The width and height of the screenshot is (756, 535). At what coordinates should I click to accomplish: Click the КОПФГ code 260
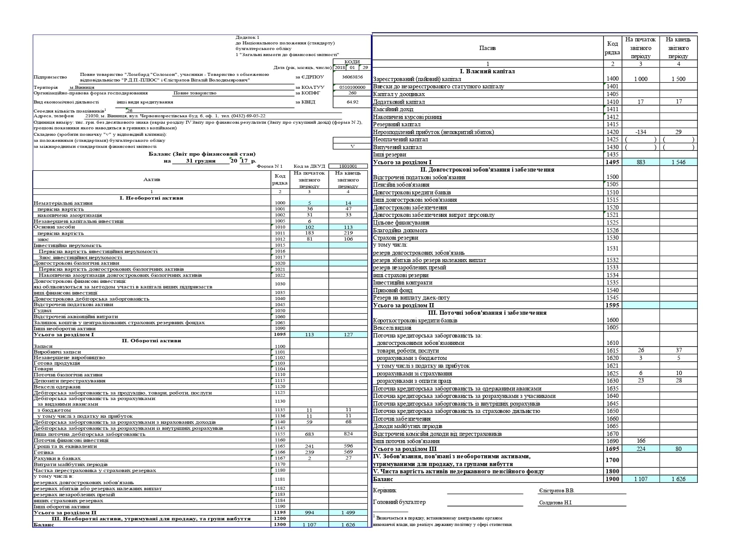352,93
